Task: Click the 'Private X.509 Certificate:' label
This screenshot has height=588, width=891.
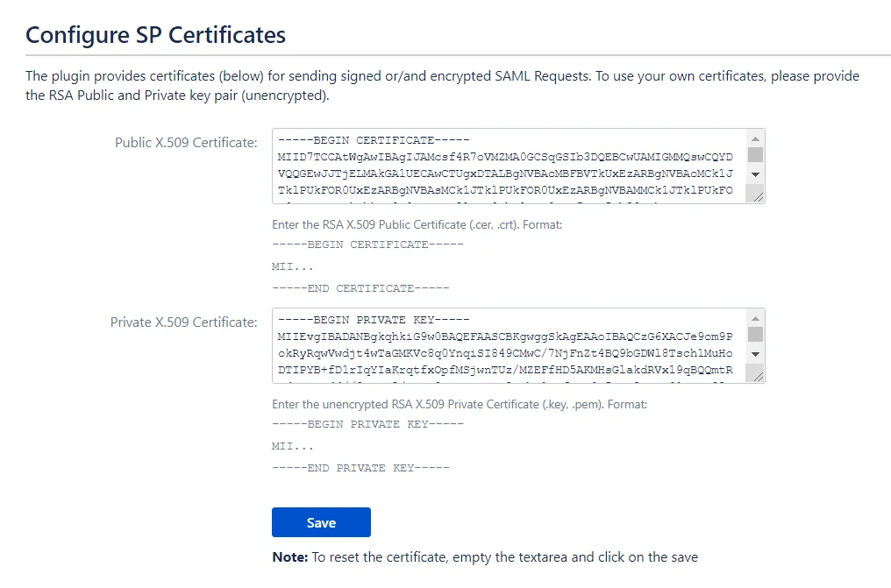Action: tap(184, 322)
